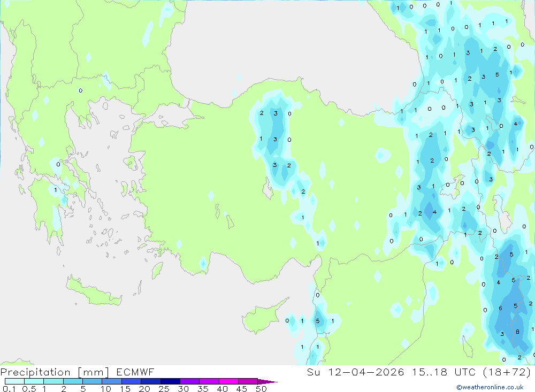The height and width of the screenshot is (392, 535).
Task: Pick the legend swatch between 2 and 5
Action: point(73,381)
